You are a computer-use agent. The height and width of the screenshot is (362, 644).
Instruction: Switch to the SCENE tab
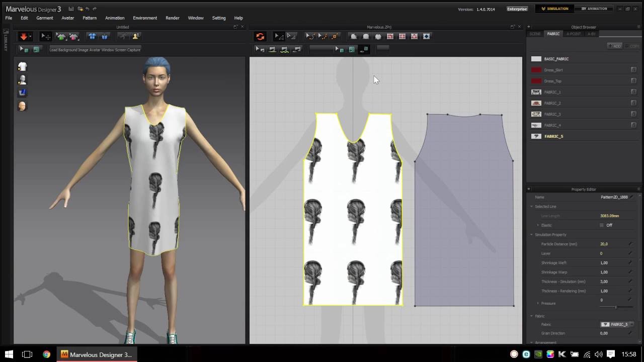(535, 34)
